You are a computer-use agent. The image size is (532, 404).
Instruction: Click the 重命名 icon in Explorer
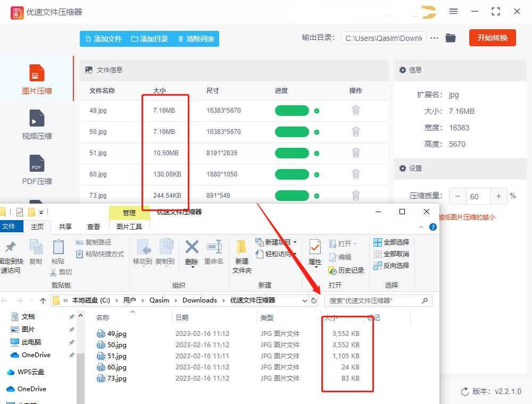coord(214,252)
